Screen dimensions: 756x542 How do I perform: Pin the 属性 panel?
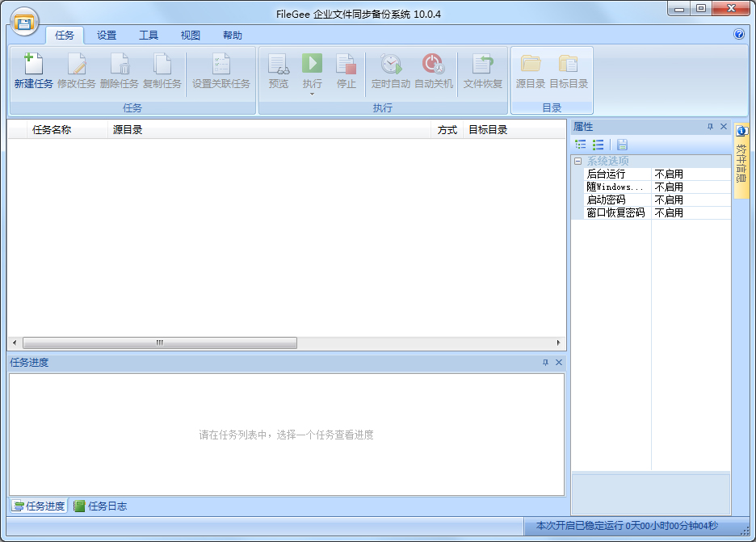[709, 127]
